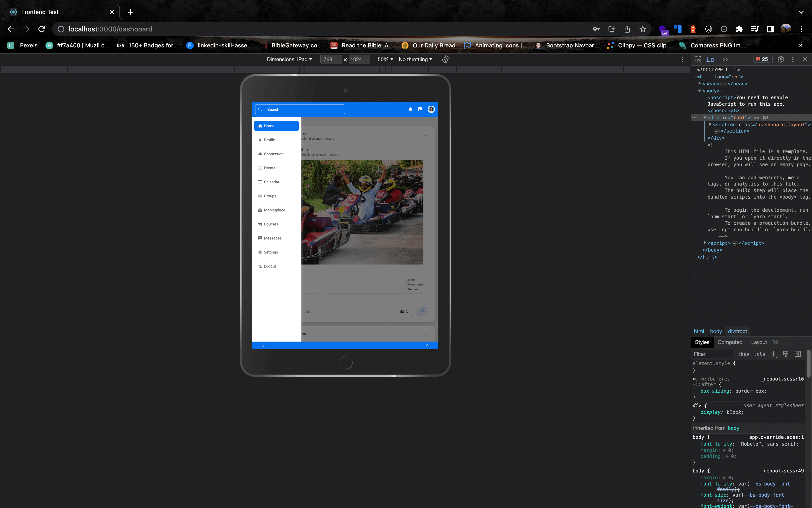Viewport: 812px width, 508px height.
Task: Click the magnifier icon in the Search box
Action: (x=260, y=109)
